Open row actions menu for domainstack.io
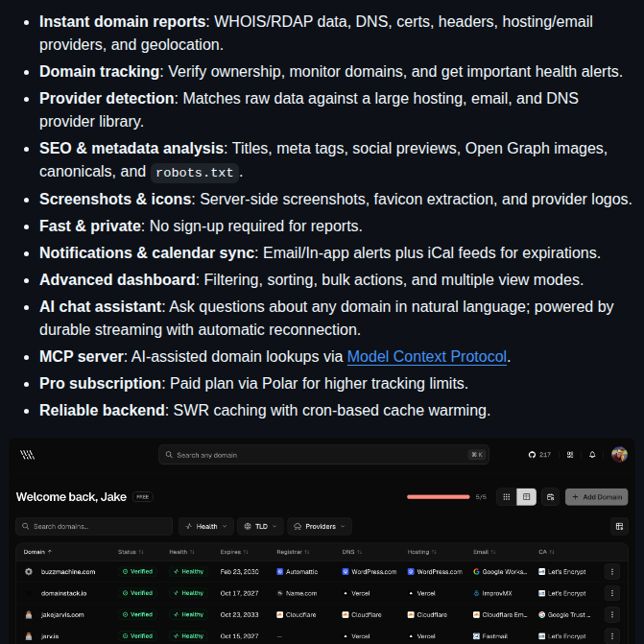 coord(612,593)
